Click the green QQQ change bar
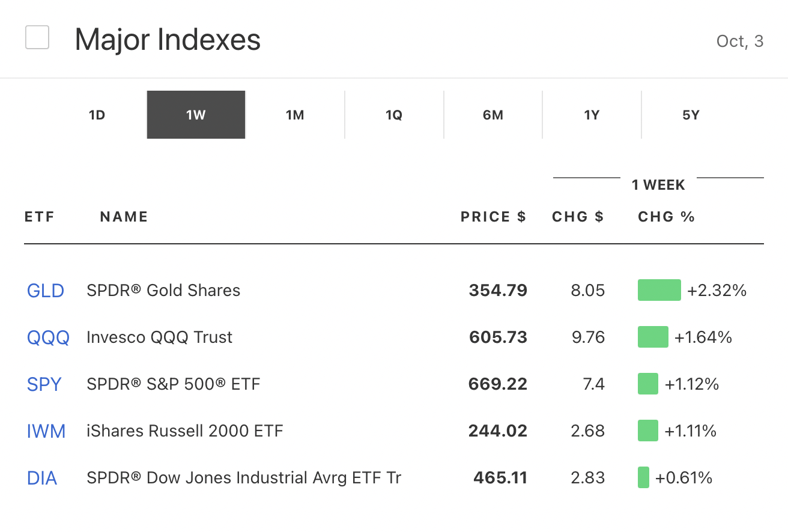This screenshot has height=532, width=788. point(653,337)
